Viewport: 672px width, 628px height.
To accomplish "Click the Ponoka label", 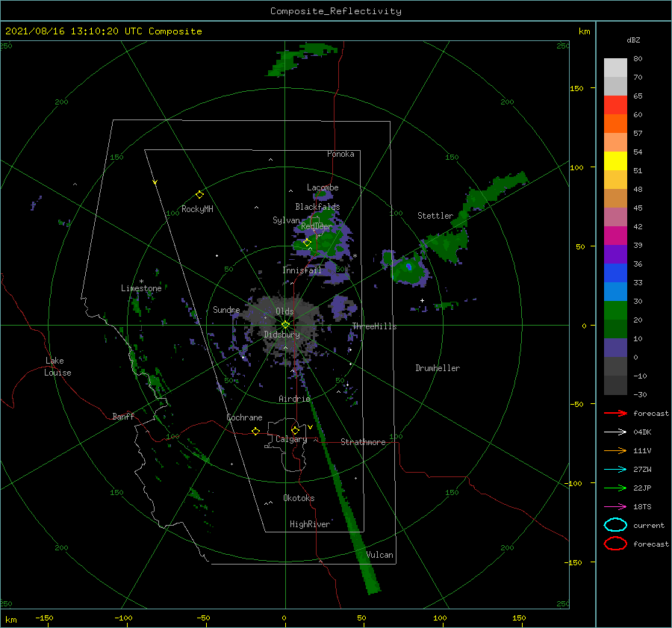I will (340, 154).
